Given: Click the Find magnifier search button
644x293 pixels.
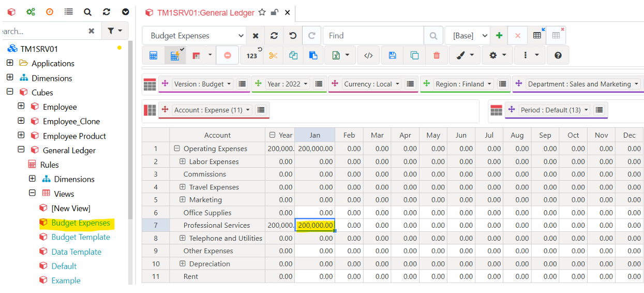Looking at the screenshot, I should tap(433, 36).
